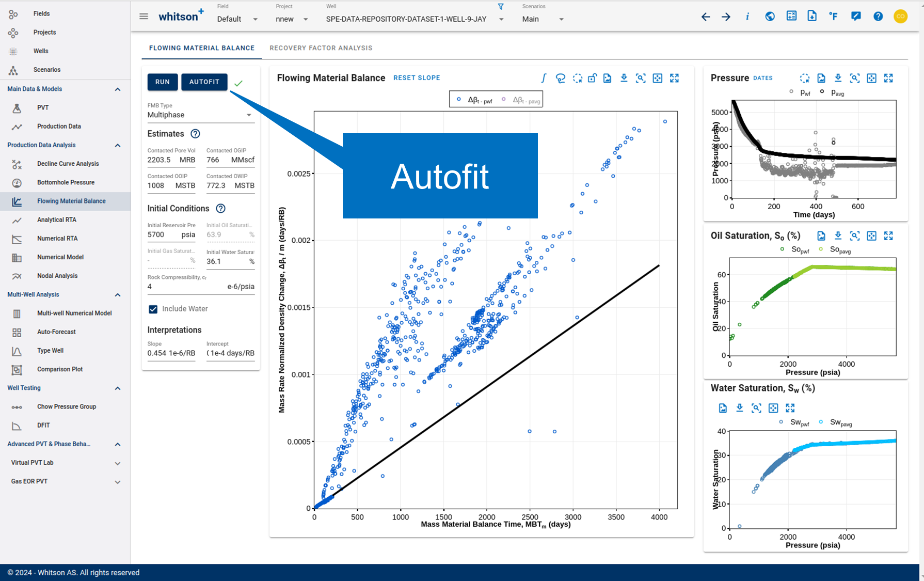Open Initial Conditions help question icon
This screenshot has height=581, width=924.
tap(220, 209)
